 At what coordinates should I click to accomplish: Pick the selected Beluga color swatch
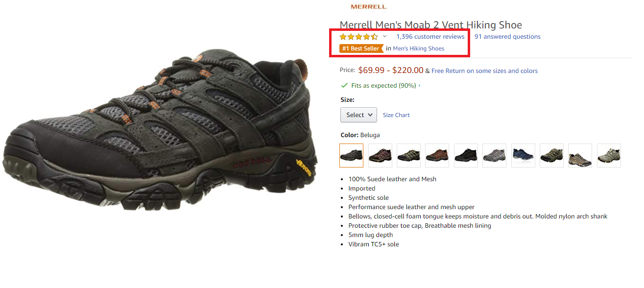click(x=351, y=156)
